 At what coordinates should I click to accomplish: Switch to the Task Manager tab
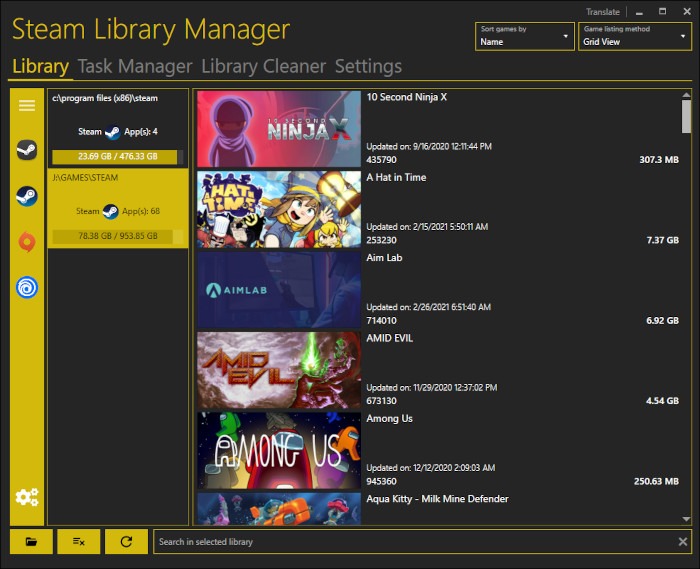pyautogui.click(x=135, y=67)
